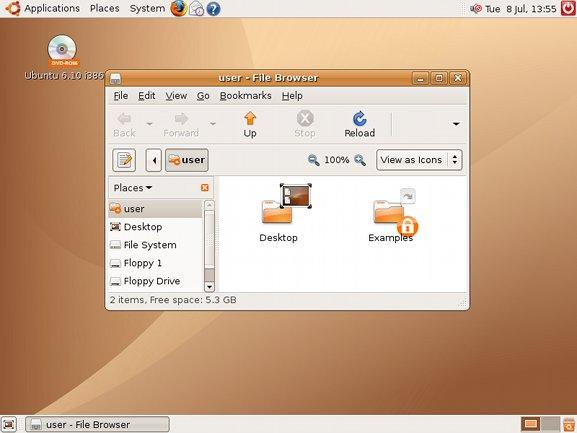Click the 100% zoom level label
The width and height of the screenshot is (577, 433).
pos(337,160)
